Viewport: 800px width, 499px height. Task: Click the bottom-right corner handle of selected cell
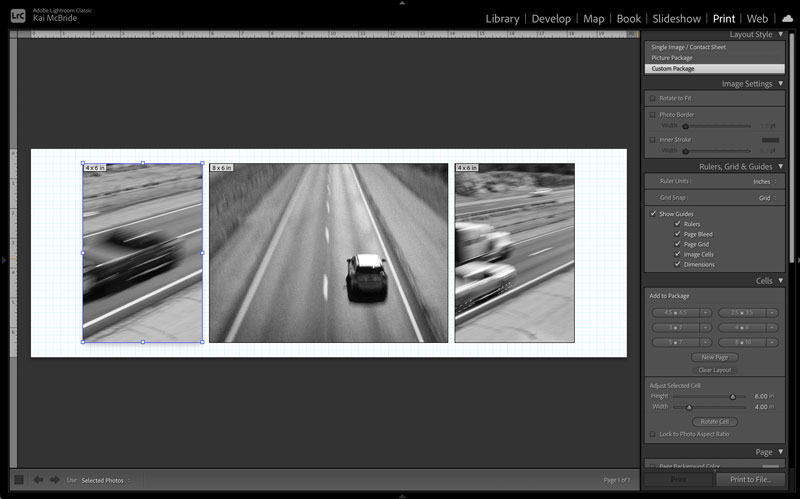tap(203, 342)
